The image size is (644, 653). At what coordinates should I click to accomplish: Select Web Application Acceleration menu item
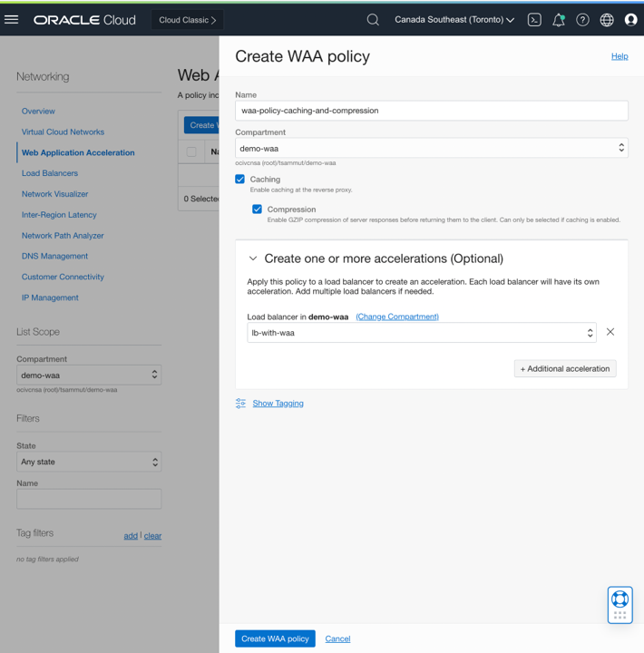(x=78, y=153)
